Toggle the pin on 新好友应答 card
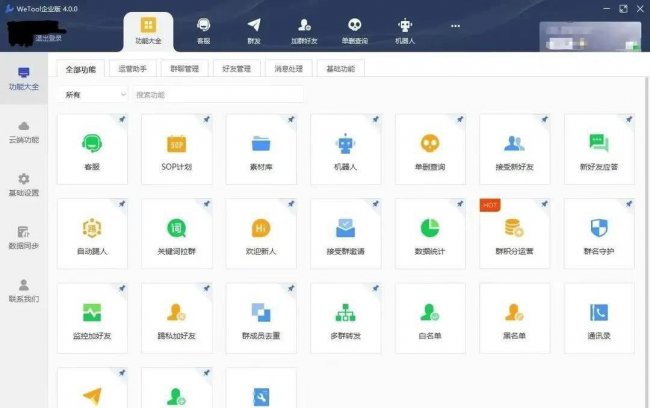This screenshot has width=650, height=408. click(x=629, y=119)
